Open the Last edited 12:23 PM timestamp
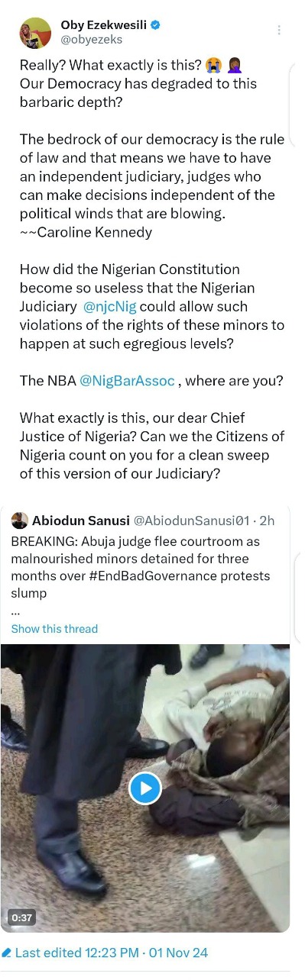305x980 pixels. [x=111, y=953]
